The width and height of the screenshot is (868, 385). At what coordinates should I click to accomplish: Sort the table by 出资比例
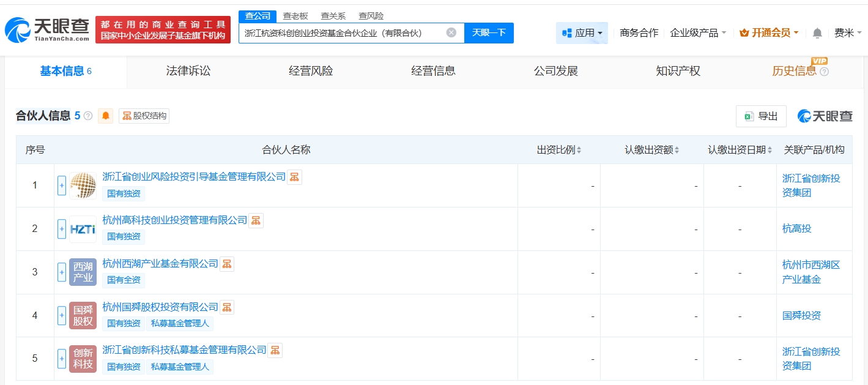pyautogui.click(x=559, y=150)
